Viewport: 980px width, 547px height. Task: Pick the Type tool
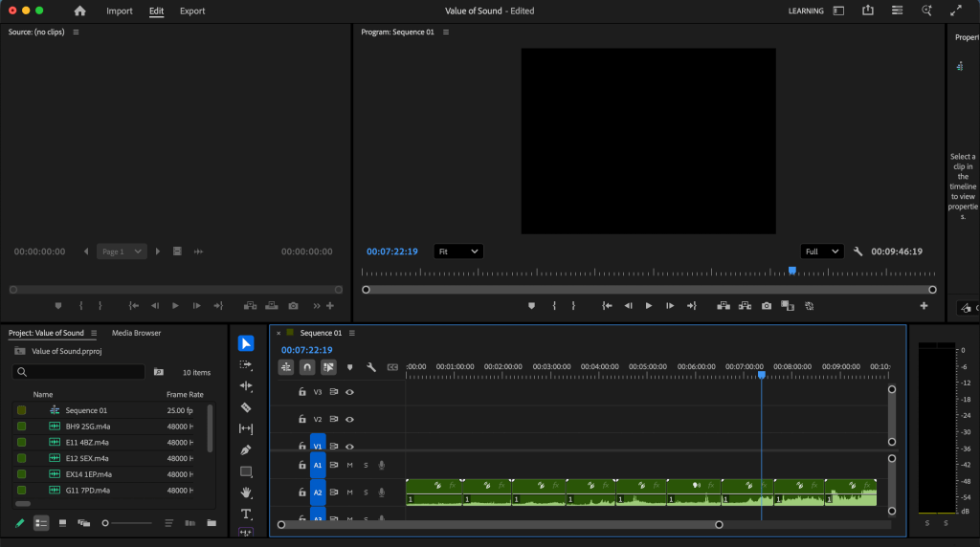246,514
